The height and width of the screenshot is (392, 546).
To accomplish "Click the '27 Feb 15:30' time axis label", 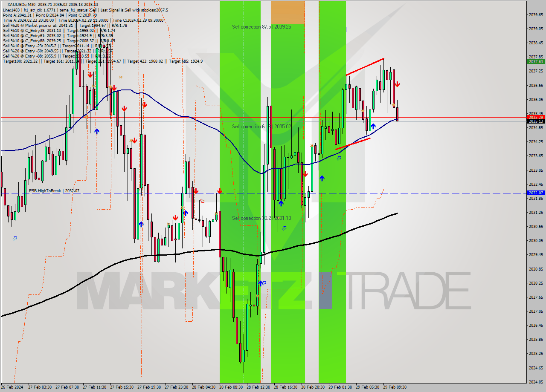I will [x=122, y=387].
